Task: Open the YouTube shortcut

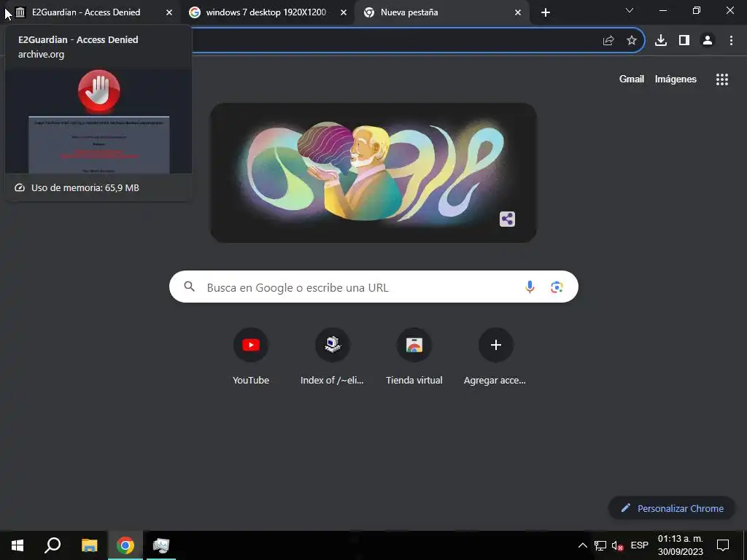Action: tap(251, 356)
